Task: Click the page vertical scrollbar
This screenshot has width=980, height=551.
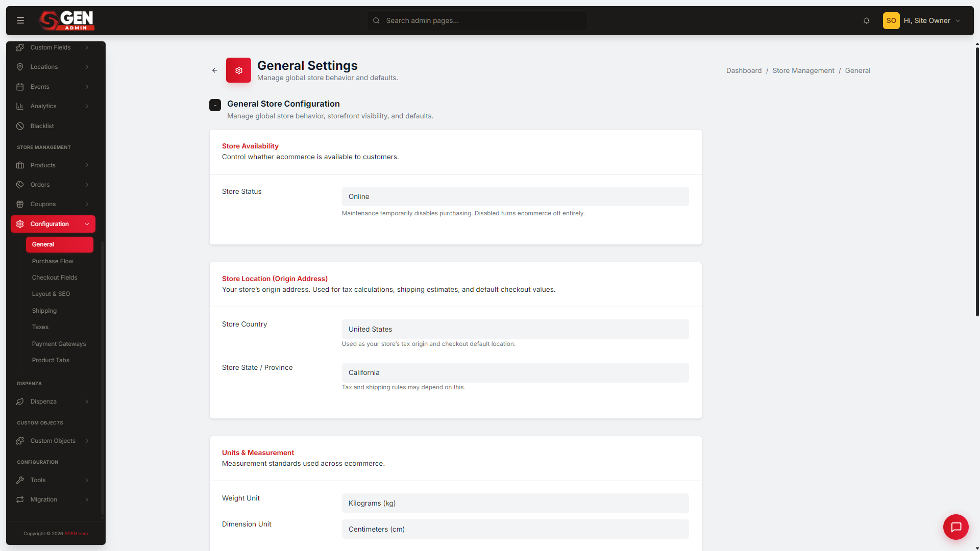Action: [x=977, y=181]
